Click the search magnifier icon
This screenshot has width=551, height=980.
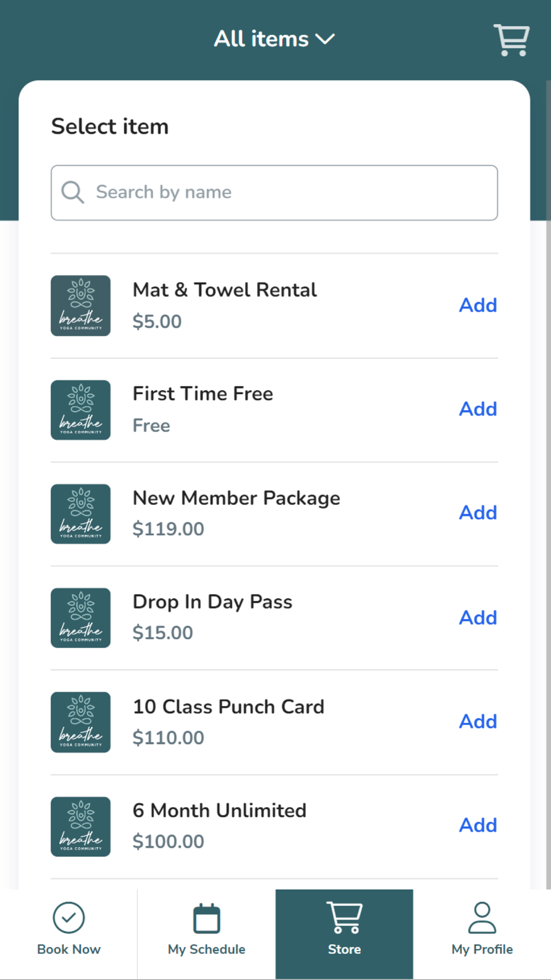[x=72, y=192]
